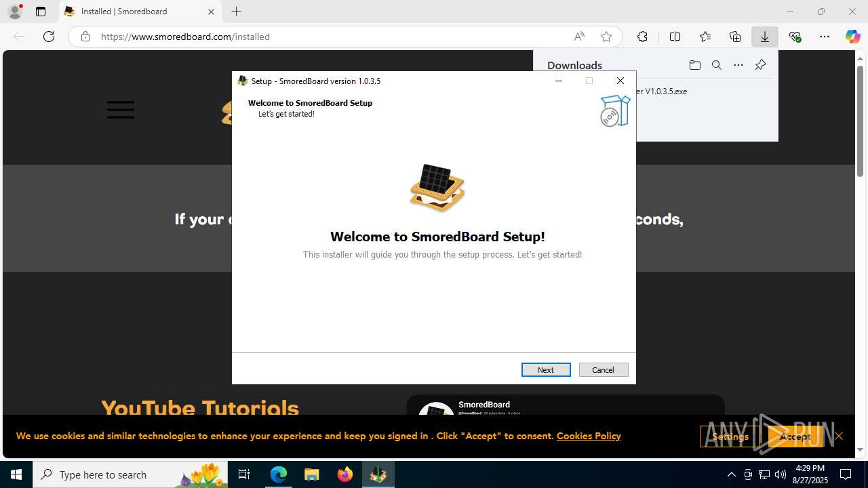Open tab actions menu icon

(x=41, y=12)
